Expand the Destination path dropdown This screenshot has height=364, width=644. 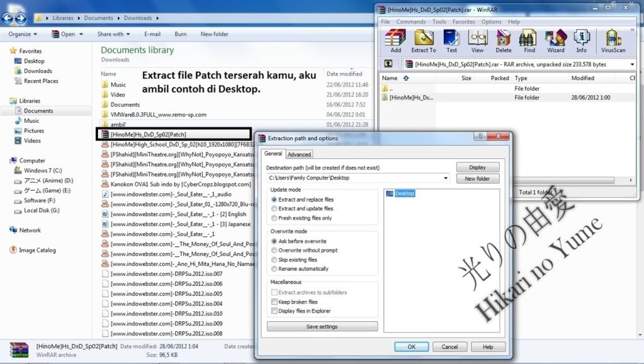point(446,178)
